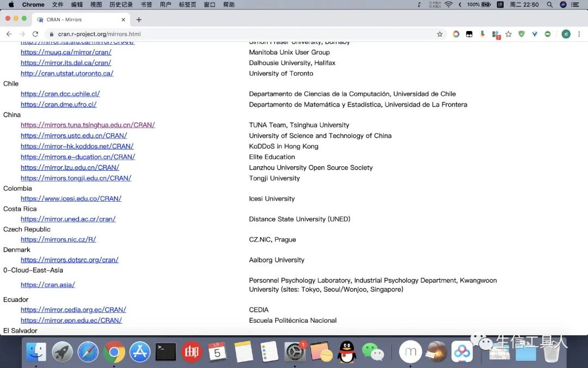Open the Tsinghua TUNA mirror link
The image size is (588, 368).
[88, 125]
